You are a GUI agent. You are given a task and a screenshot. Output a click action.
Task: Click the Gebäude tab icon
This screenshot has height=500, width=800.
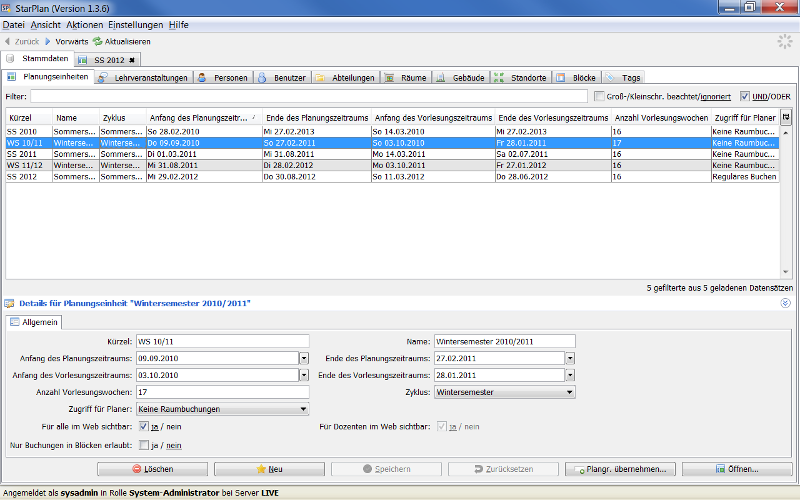coord(441,78)
